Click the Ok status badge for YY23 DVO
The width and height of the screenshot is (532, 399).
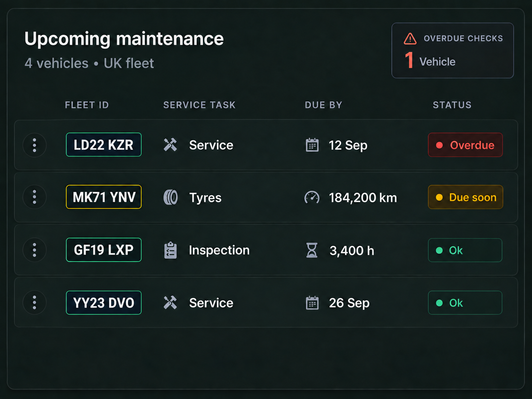click(465, 303)
